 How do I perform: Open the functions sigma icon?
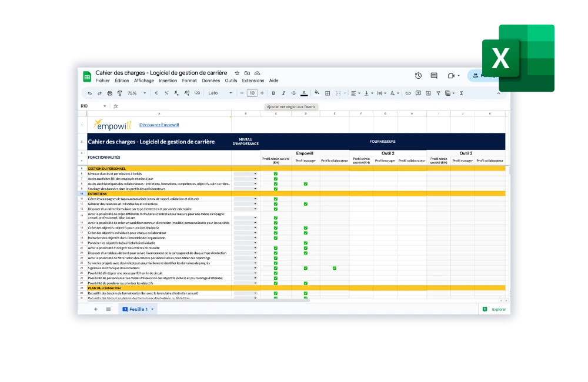[462, 93]
